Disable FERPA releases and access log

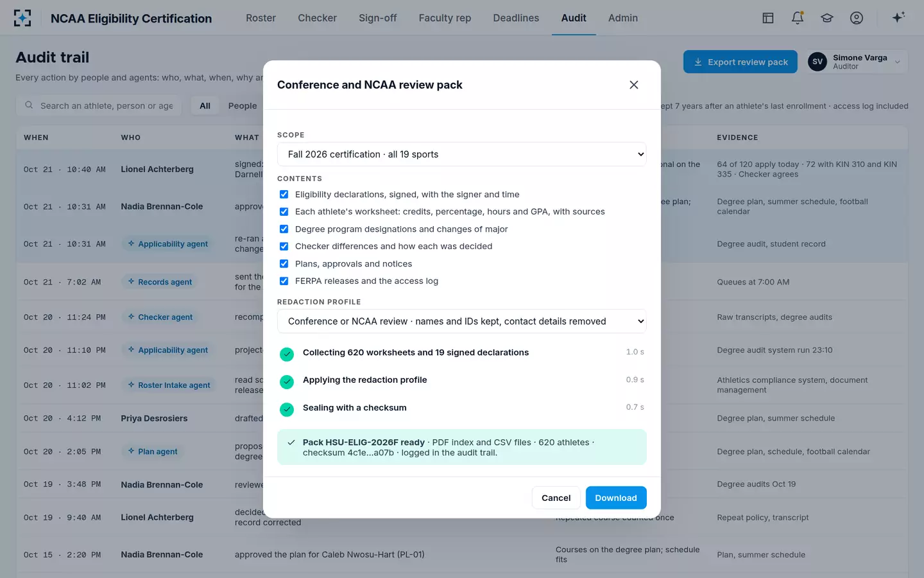284,281
